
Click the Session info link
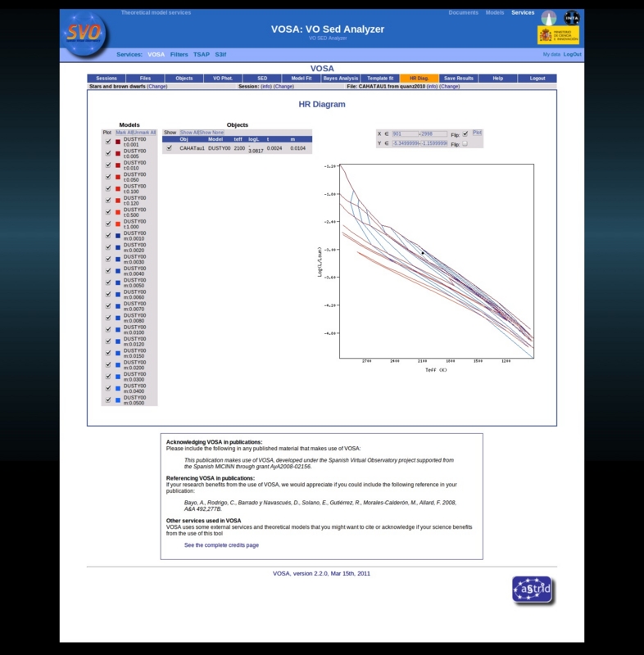[266, 87]
